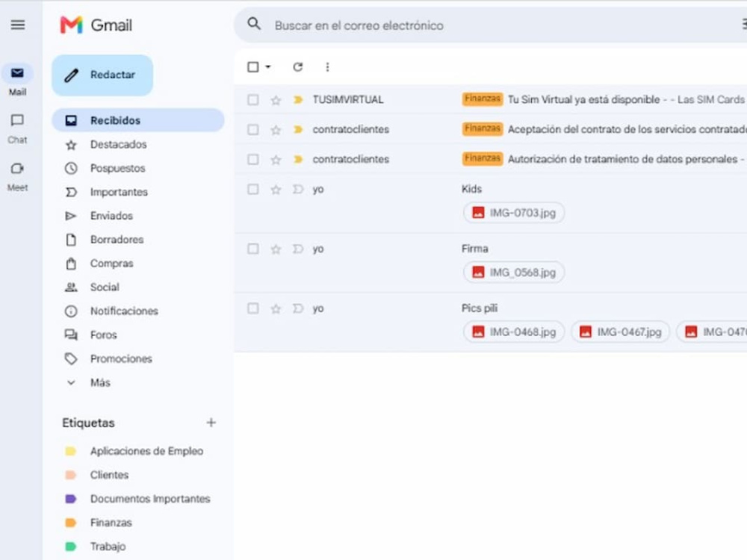Screen dimensions: 747x560
Task: Select the Aceptación del contrato email checkbox
Action: coord(253,129)
